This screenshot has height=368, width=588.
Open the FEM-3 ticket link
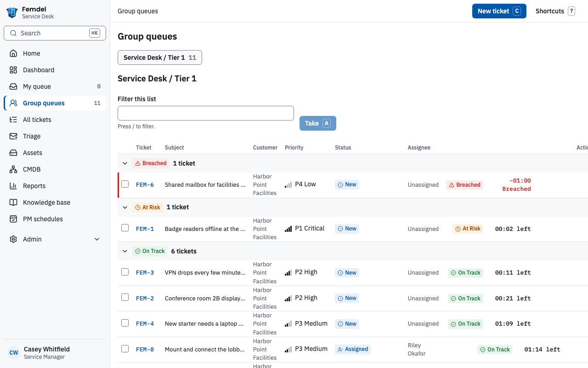[x=145, y=273]
